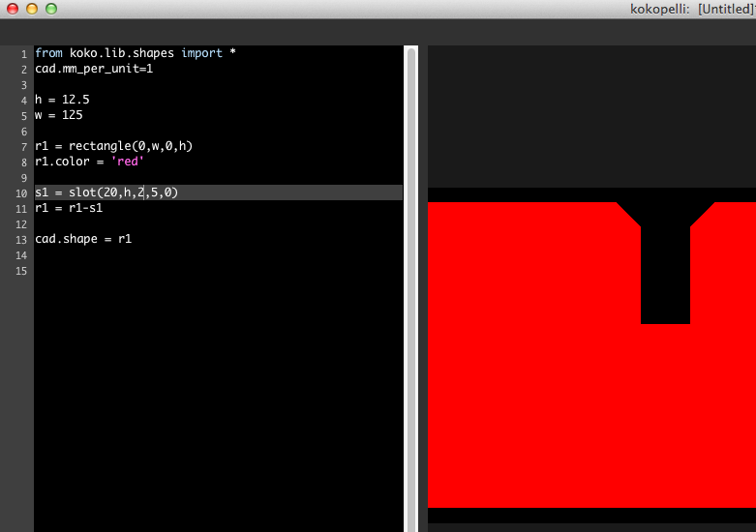Click the green zoom window button

[51, 9]
